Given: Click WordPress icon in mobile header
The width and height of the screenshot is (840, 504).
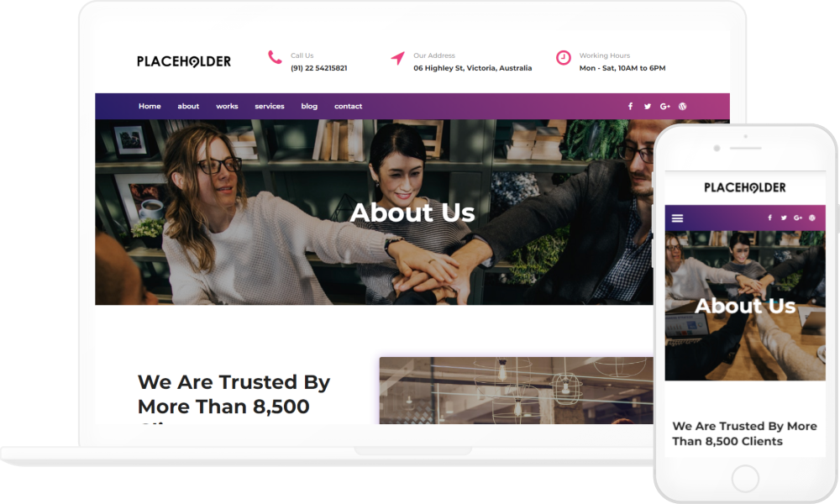Looking at the screenshot, I should 812,218.
